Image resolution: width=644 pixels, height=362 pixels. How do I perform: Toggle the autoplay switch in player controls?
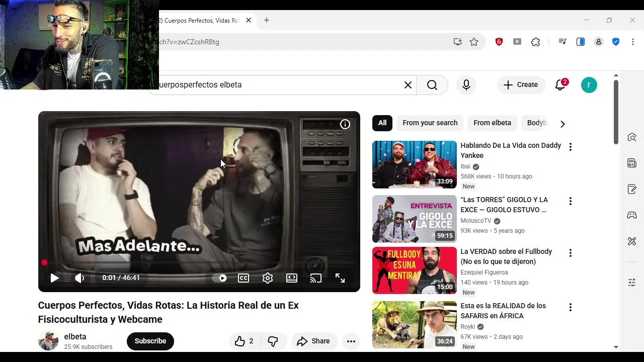click(x=220, y=278)
